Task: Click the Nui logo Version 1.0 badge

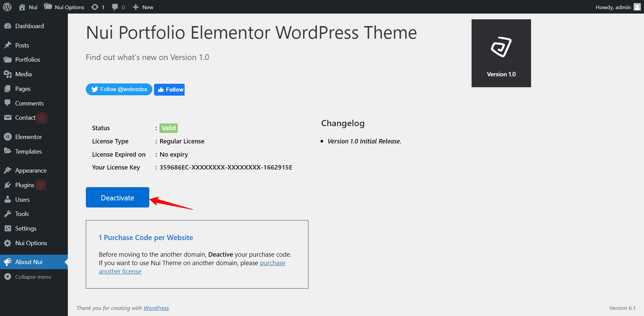Action: (x=501, y=53)
